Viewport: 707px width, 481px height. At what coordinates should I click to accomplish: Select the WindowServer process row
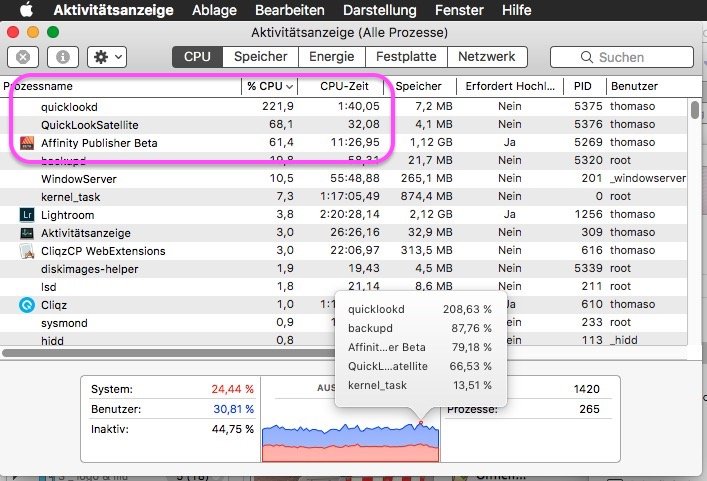click(344, 179)
